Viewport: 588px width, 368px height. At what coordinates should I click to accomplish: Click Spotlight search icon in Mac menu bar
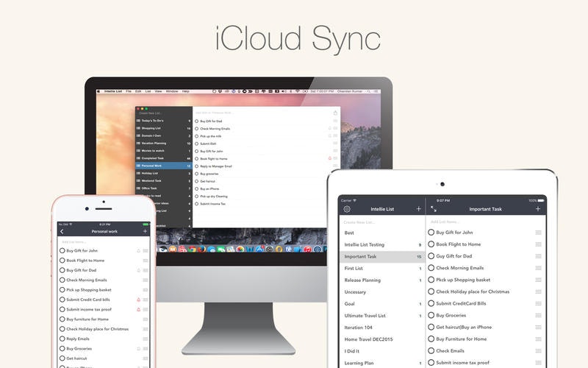point(369,91)
